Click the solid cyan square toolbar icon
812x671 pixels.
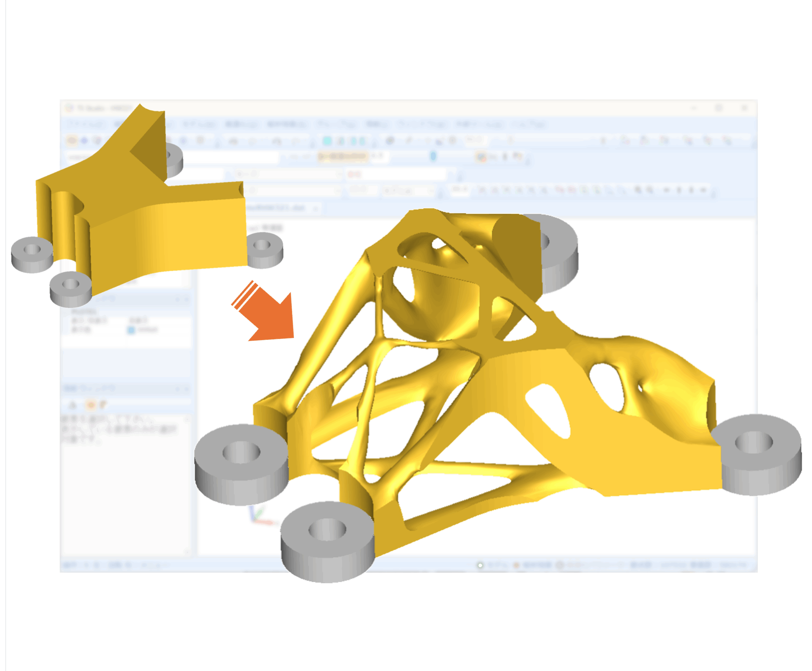[x=327, y=141]
